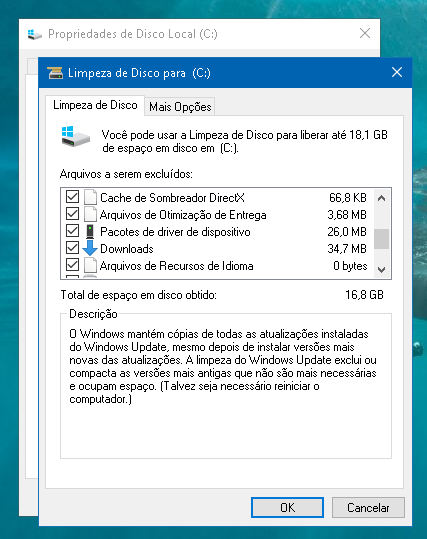Toggle Pacotes de driver de dispositivo checkbox
427x539 pixels.
point(73,231)
